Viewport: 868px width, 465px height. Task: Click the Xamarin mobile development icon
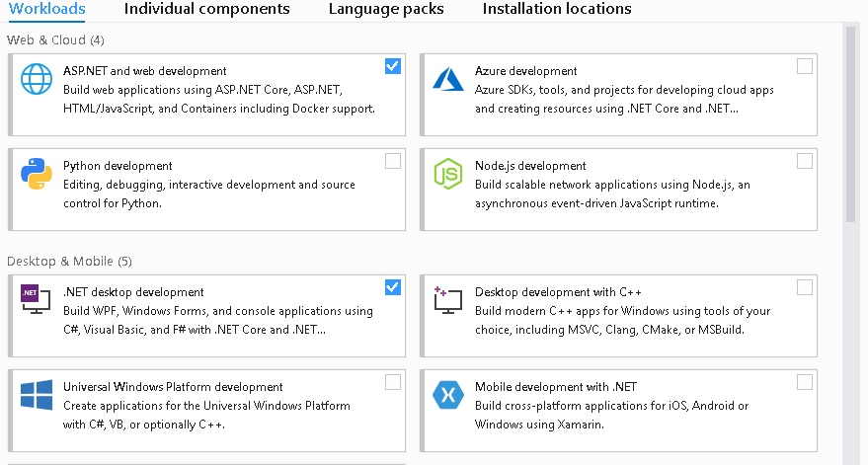pos(448,395)
